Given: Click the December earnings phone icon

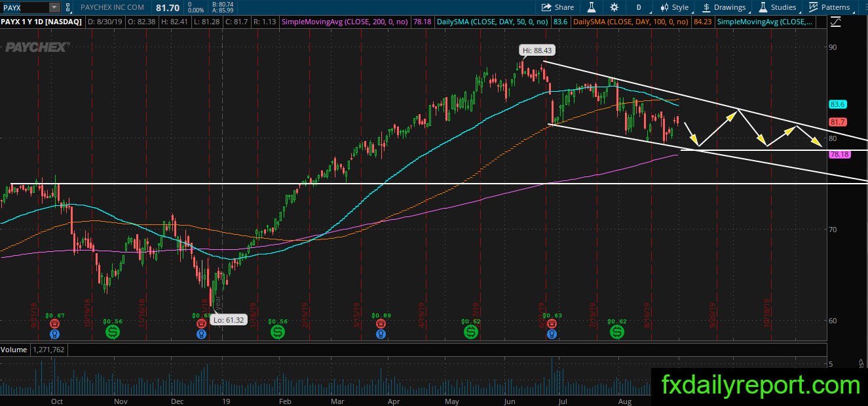Looking at the screenshot, I should [x=202, y=324].
